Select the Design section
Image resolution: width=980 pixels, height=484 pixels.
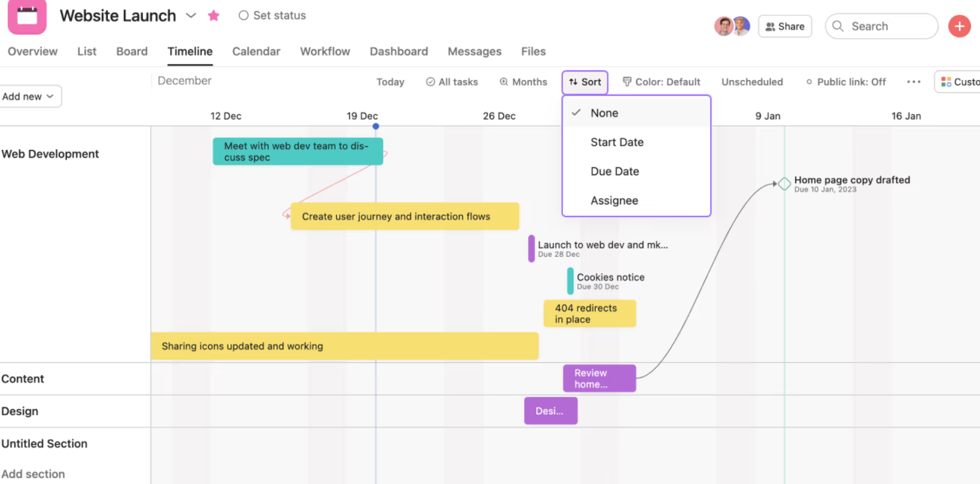[x=20, y=411]
